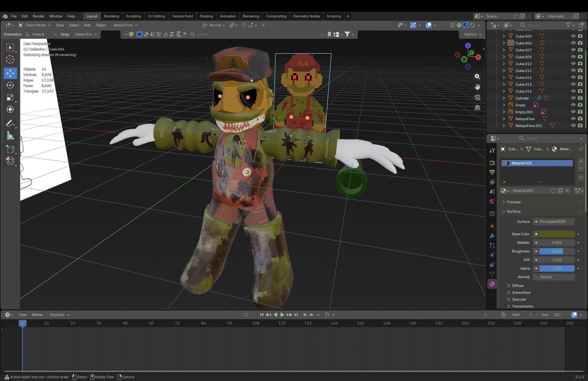588x381 pixels.
Task: Select the Add Cube tool
Action: 10,149
